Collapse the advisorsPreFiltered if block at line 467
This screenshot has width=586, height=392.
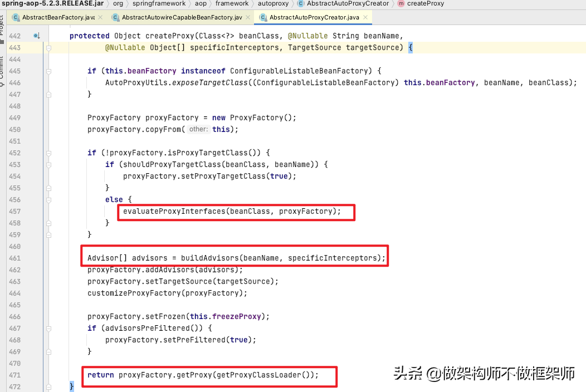48,329
